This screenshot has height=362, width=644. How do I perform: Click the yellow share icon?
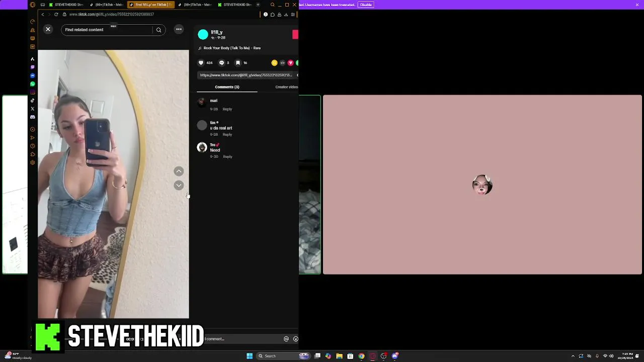pos(274,63)
